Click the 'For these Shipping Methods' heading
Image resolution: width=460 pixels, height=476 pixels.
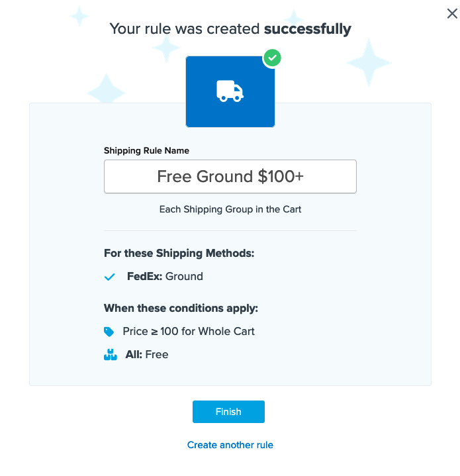pos(179,253)
